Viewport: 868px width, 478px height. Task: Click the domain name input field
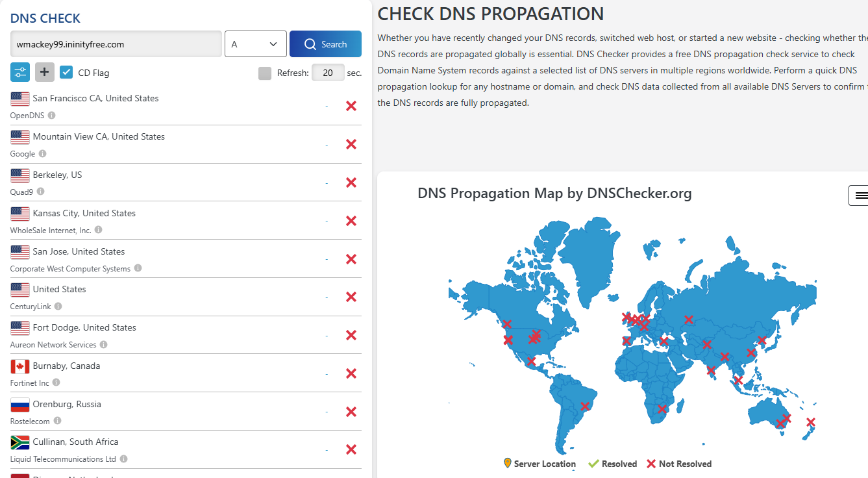tap(116, 44)
